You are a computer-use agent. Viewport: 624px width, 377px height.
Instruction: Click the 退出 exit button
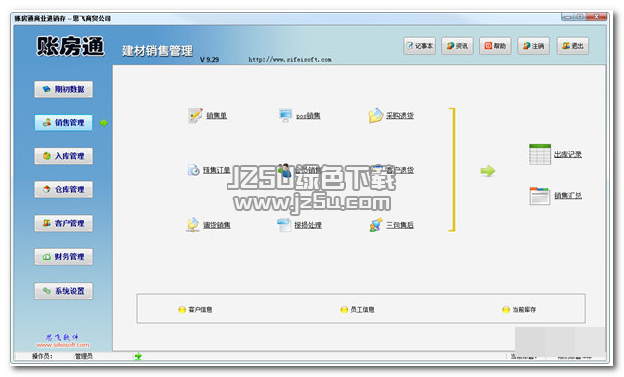coord(573,46)
